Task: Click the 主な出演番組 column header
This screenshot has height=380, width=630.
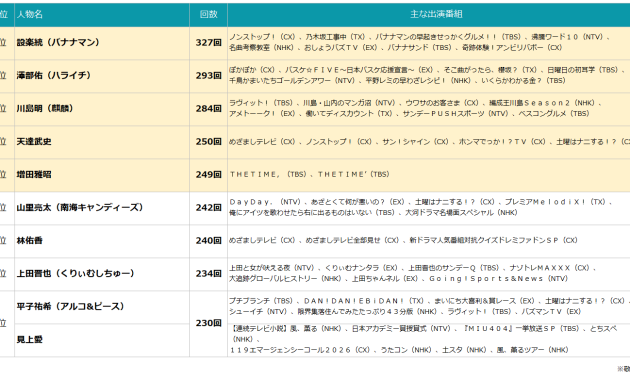Action: [429, 14]
